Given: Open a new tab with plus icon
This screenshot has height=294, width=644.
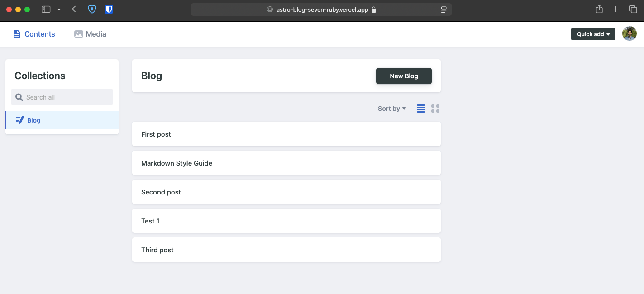Looking at the screenshot, I should (x=615, y=9).
